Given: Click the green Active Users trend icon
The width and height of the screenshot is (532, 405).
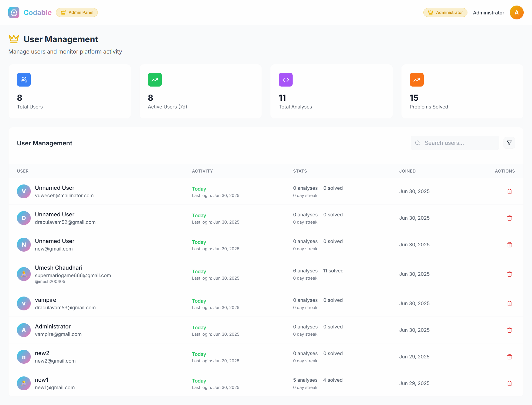Looking at the screenshot, I should [x=155, y=80].
